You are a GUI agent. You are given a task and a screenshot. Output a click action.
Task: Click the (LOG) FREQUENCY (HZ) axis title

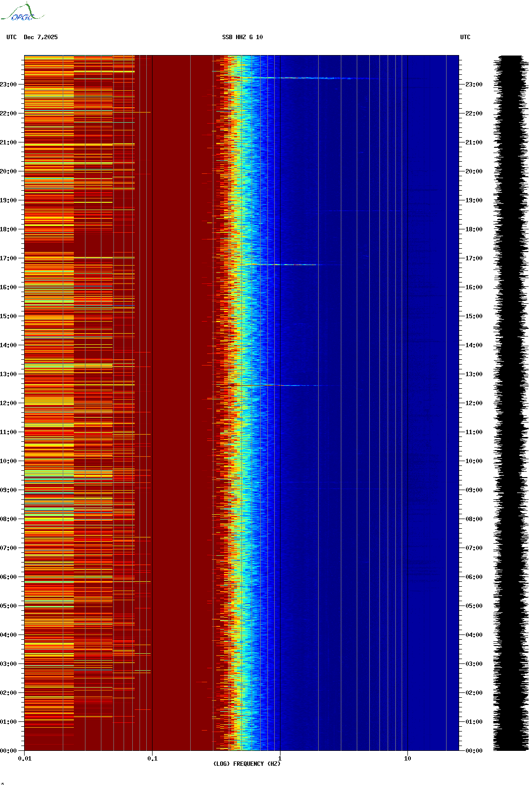tap(247, 764)
